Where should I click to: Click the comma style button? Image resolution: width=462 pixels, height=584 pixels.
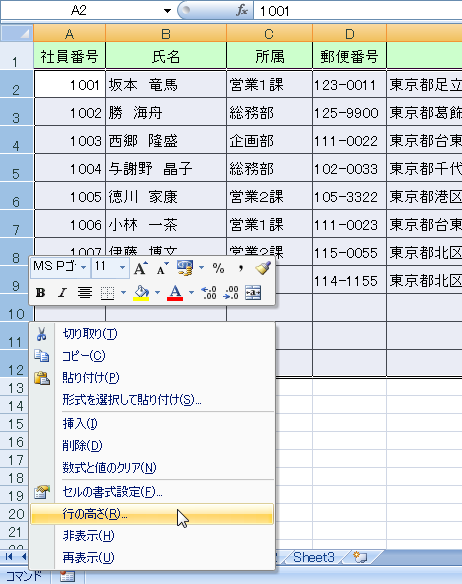point(241,268)
